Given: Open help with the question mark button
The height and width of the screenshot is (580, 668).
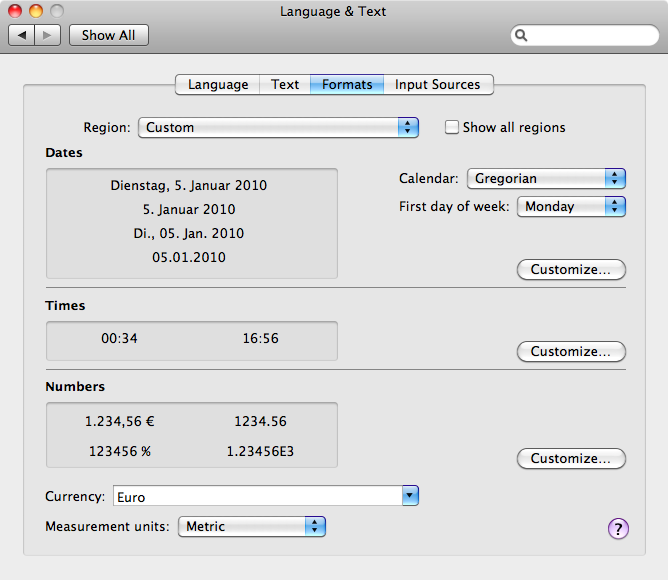Looking at the screenshot, I should coord(618,529).
